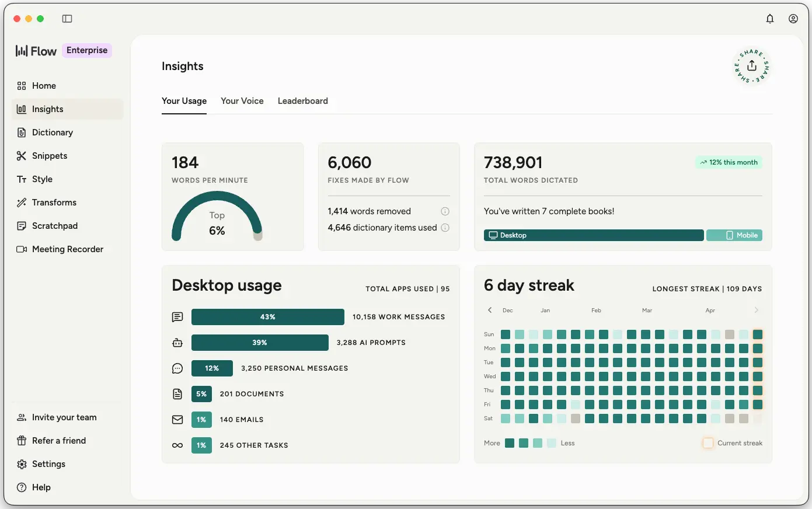Click 'You've written 7 complete books!' text
The width and height of the screenshot is (812, 509).
549,211
